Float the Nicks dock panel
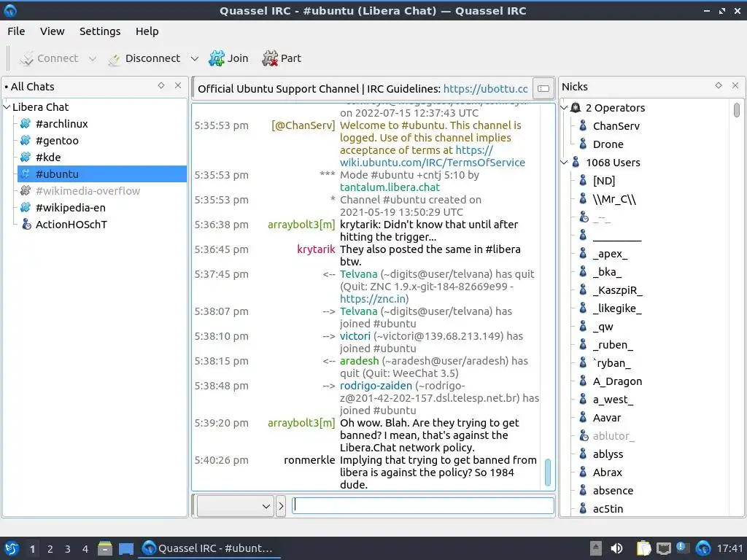 coord(719,86)
